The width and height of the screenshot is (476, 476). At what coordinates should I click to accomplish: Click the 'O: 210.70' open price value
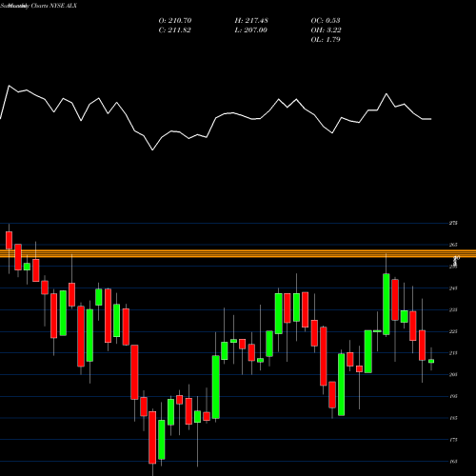[175, 20]
